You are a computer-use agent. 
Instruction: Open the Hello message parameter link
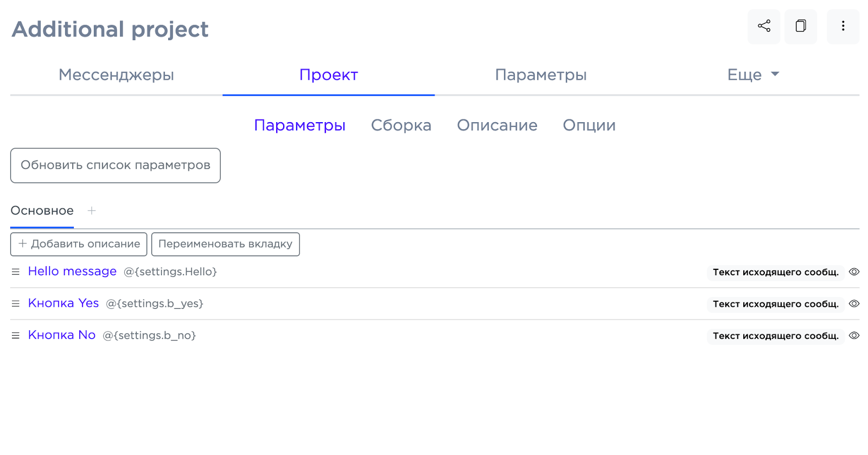[72, 271]
